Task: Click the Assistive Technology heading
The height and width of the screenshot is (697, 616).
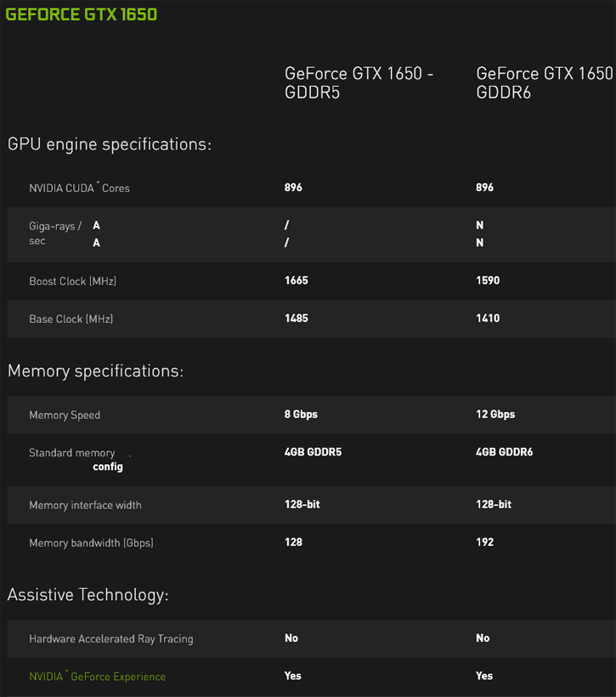Action: [x=88, y=595]
